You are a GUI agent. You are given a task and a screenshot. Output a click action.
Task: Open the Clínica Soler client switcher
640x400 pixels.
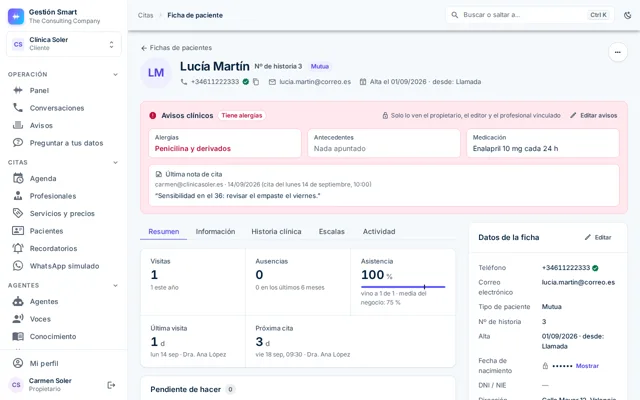tap(64, 44)
